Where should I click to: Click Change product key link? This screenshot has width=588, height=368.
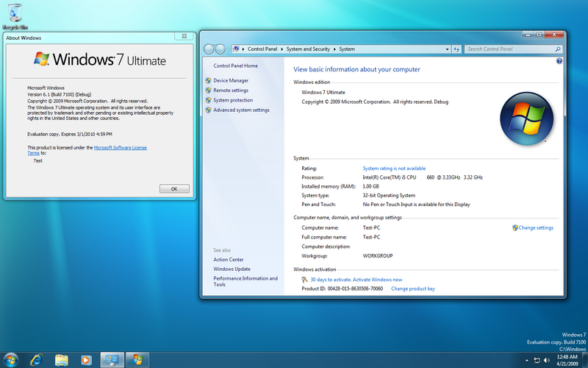(x=412, y=289)
